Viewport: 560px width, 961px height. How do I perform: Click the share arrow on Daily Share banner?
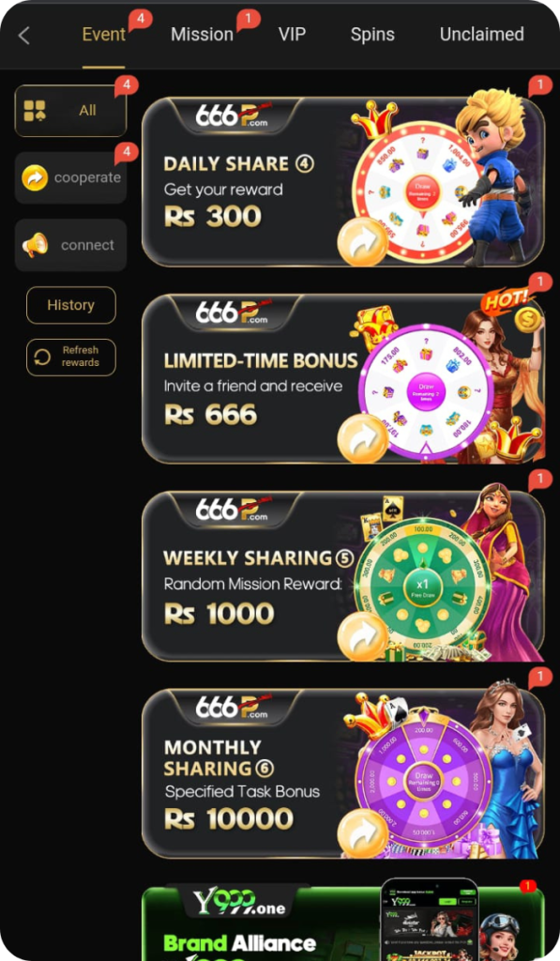(362, 242)
